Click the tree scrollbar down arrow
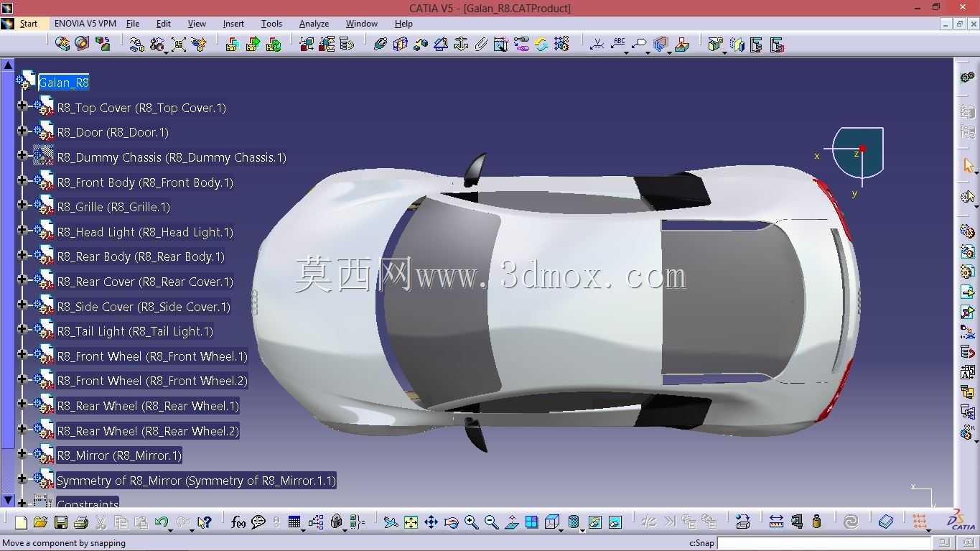The height and width of the screenshot is (551, 980). (8, 500)
